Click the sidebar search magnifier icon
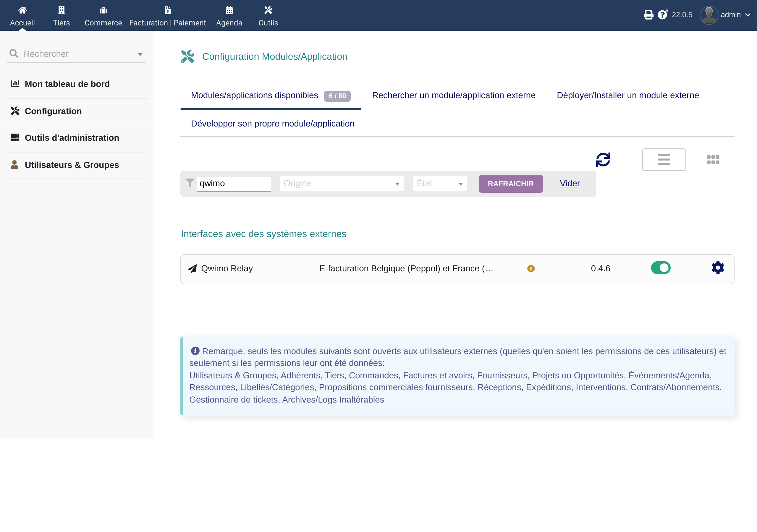The image size is (757, 532). [14, 53]
